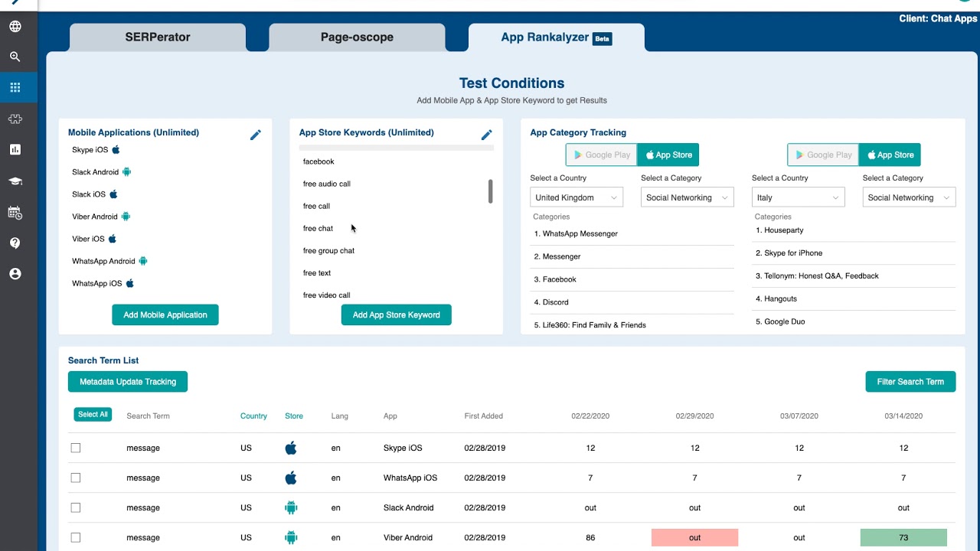Click the Apple icon beside Viber iOS

[x=113, y=239]
